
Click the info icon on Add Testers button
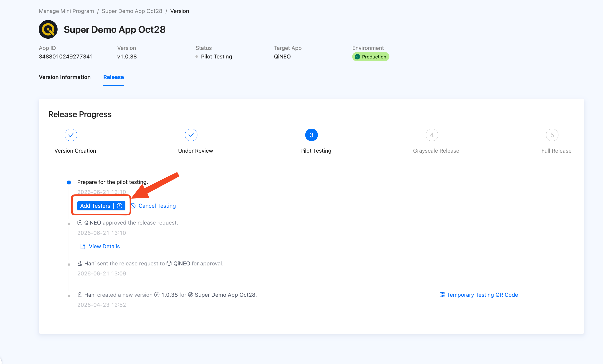coord(120,206)
